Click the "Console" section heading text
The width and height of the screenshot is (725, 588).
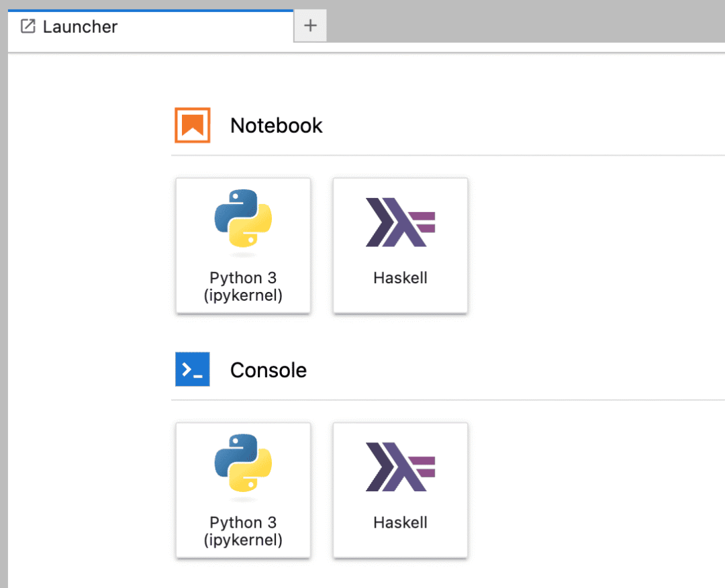coord(269,371)
